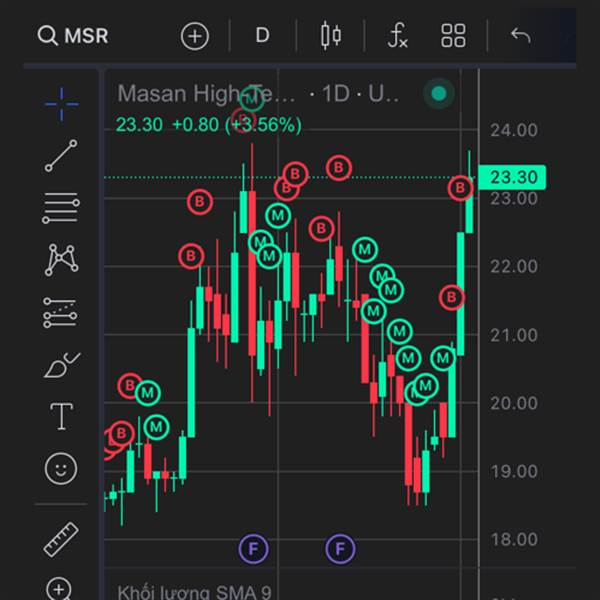Change chart type via candlestick icon
Screen dimensions: 600x600
coord(331,36)
